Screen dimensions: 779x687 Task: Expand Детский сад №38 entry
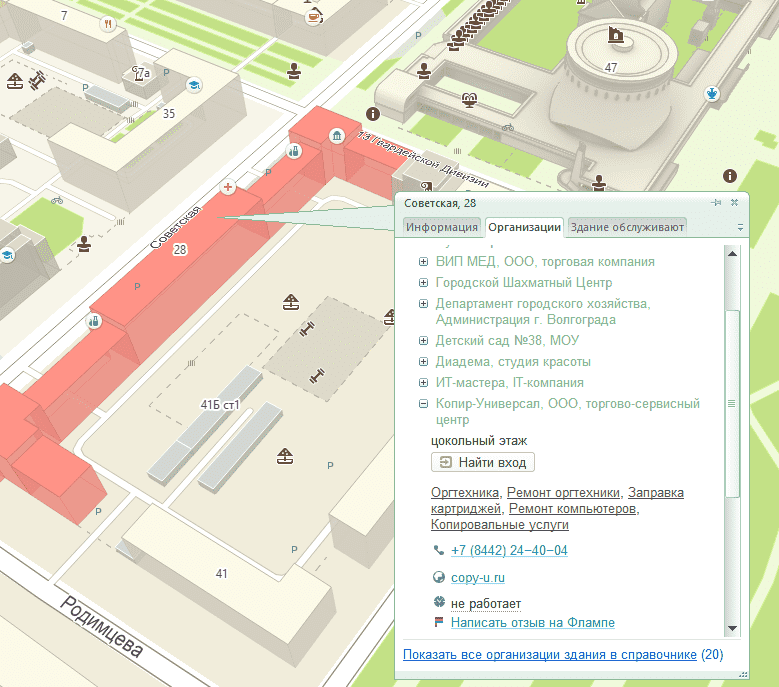[423, 341]
